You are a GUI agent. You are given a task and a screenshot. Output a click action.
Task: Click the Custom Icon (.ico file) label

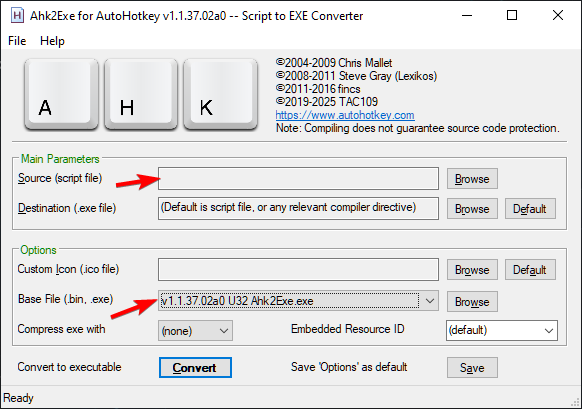pos(68,269)
